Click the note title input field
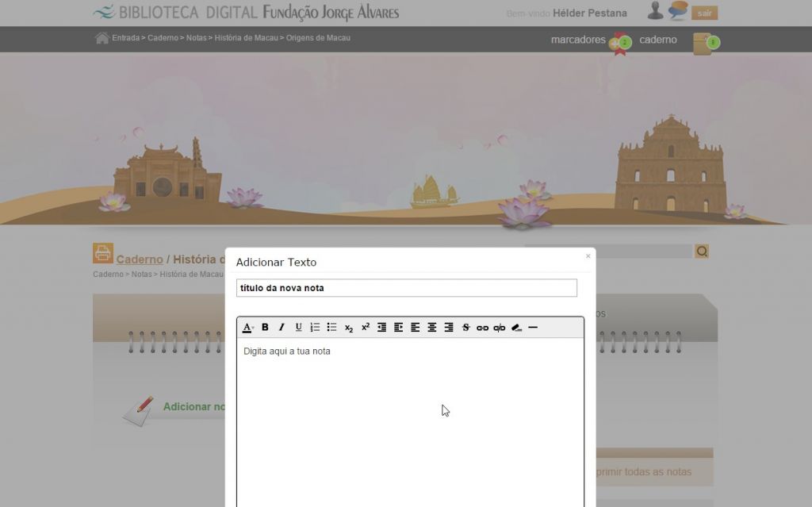Screen dimensions: 812x507 [406, 288]
